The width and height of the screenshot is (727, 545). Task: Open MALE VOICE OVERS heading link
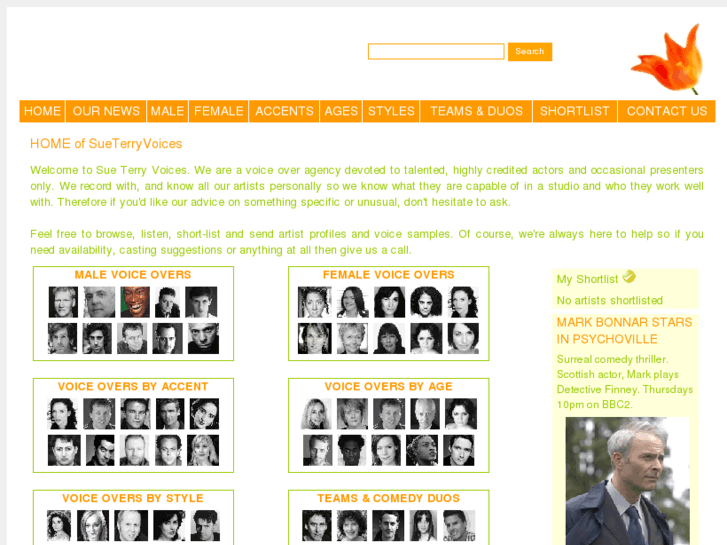pos(133,275)
